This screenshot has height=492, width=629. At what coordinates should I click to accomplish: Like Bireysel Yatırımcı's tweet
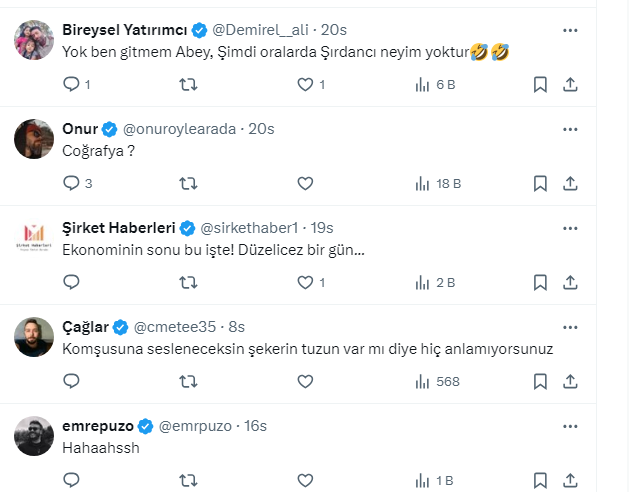coord(306,85)
